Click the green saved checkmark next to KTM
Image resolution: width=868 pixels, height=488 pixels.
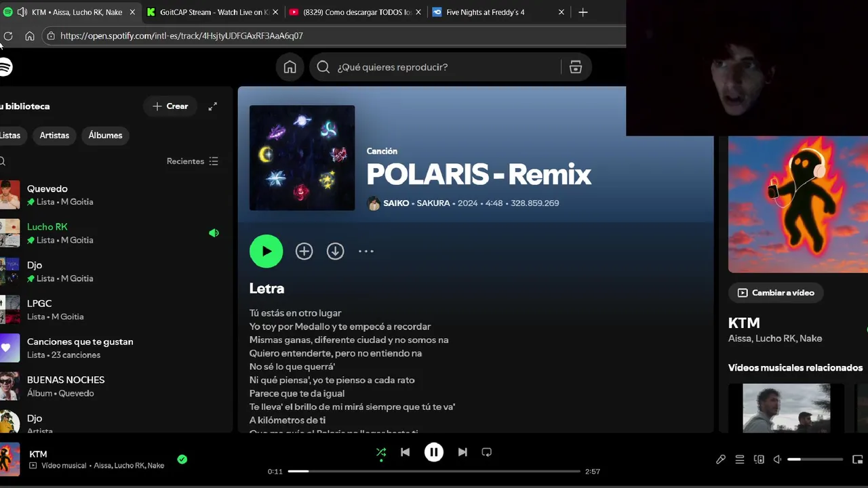[182, 459]
